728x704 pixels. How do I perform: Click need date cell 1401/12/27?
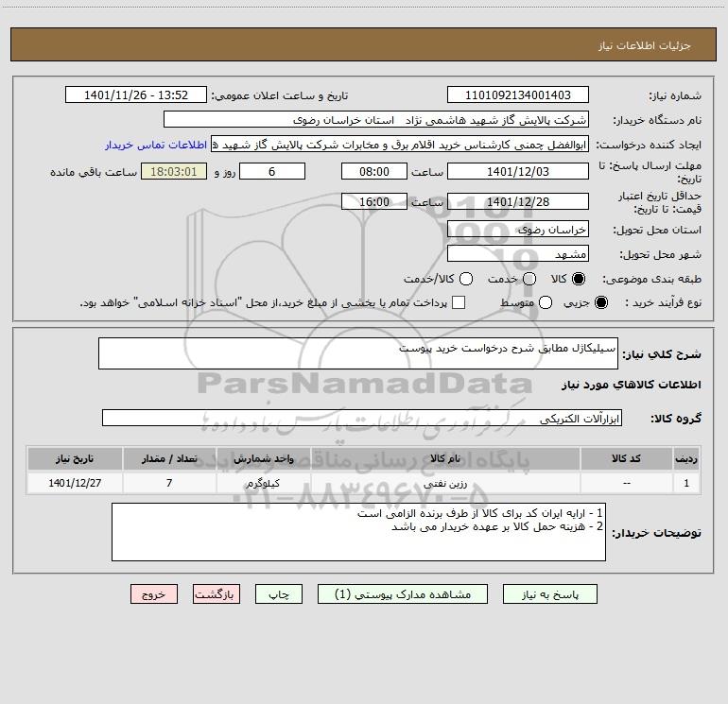[x=75, y=483]
